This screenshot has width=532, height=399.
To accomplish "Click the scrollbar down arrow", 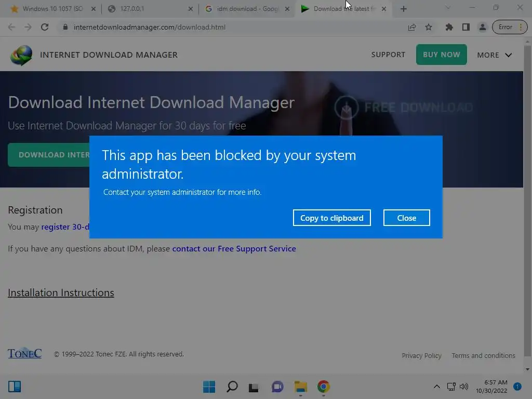I will (527, 369).
